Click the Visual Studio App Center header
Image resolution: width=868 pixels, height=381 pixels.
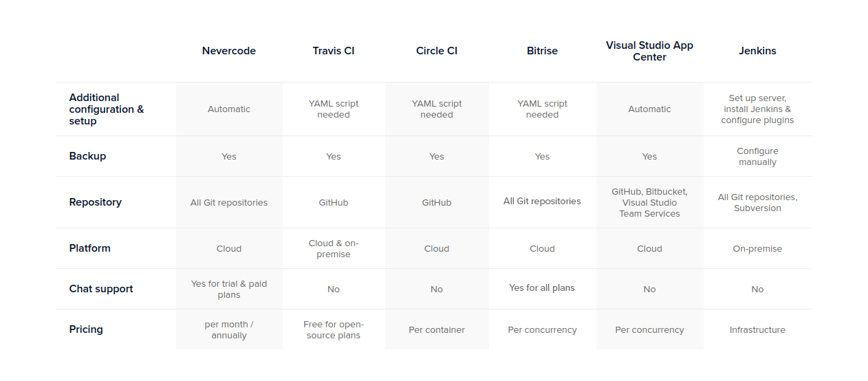(x=649, y=51)
